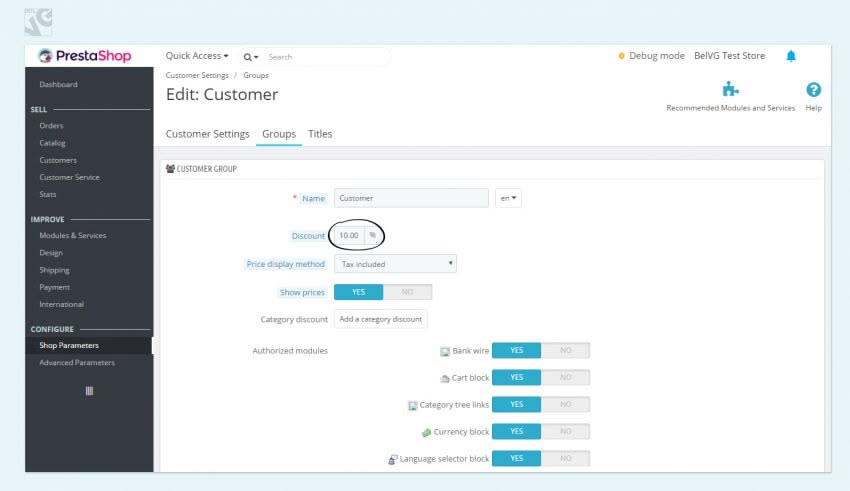Enable Cart block module YES

[516, 377]
